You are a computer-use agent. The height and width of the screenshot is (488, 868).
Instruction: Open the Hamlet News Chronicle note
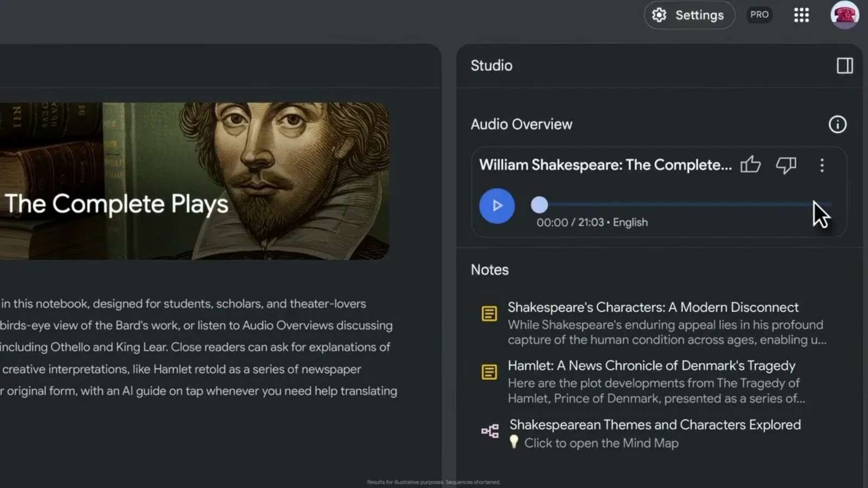pyautogui.click(x=651, y=366)
